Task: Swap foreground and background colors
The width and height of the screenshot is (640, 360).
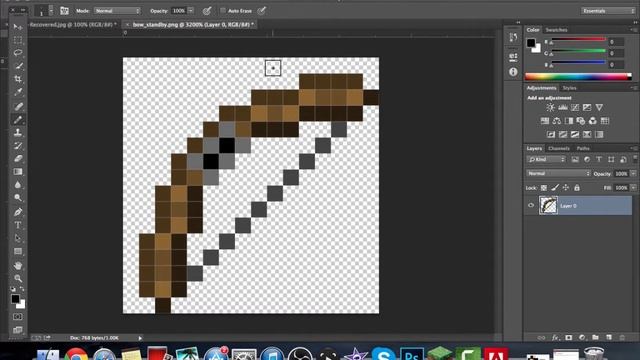Action: click(22, 289)
